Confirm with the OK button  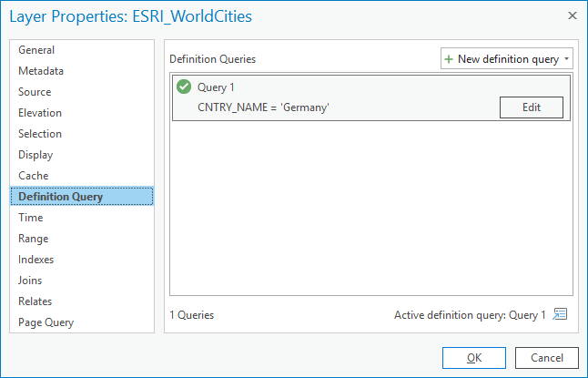pyautogui.click(x=474, y=358)
